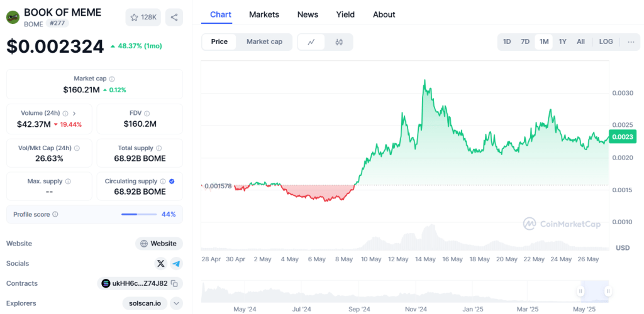This screenshot has height=314, width=644.
Task: Toggle chart to Market cap view
Action: 264,41
